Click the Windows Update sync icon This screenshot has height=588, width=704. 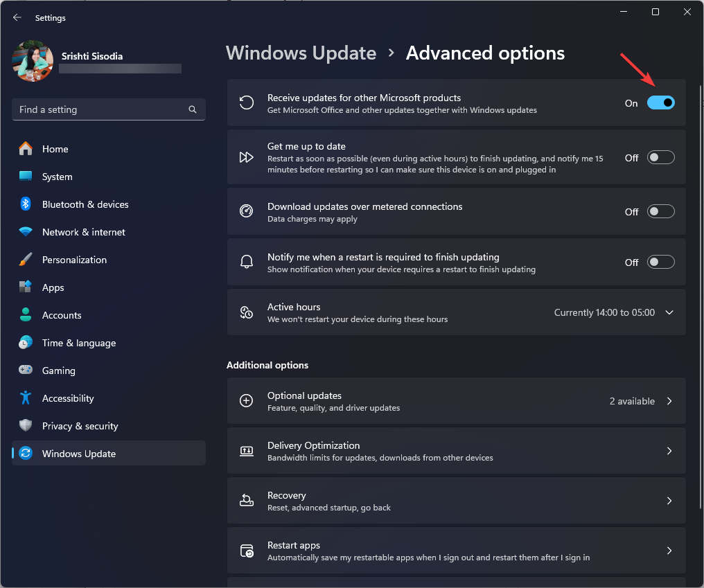26,454
